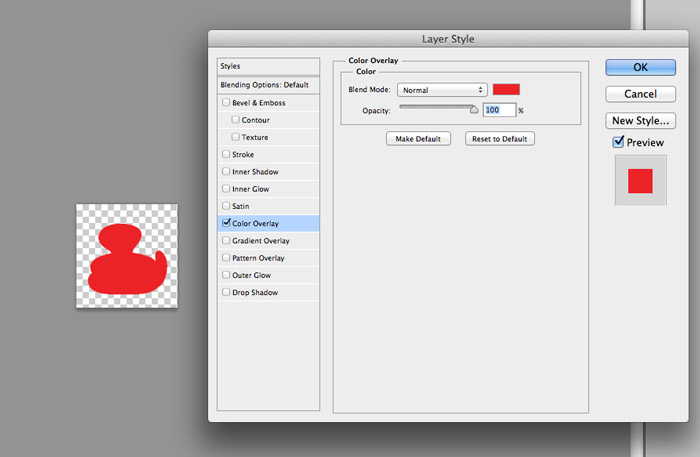
Task: Click the Opacity slider handle
Action: click(474, 109)
